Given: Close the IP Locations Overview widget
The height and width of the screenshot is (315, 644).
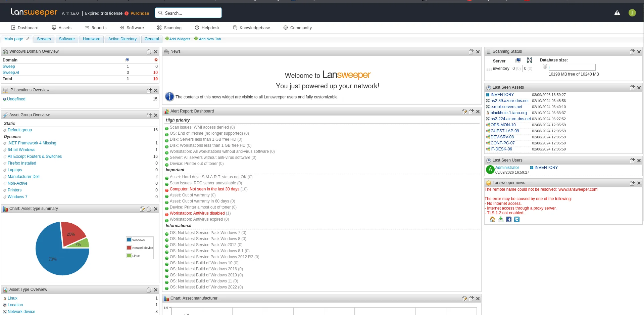Looking at the screenshot, I should [x=156, y=90].
